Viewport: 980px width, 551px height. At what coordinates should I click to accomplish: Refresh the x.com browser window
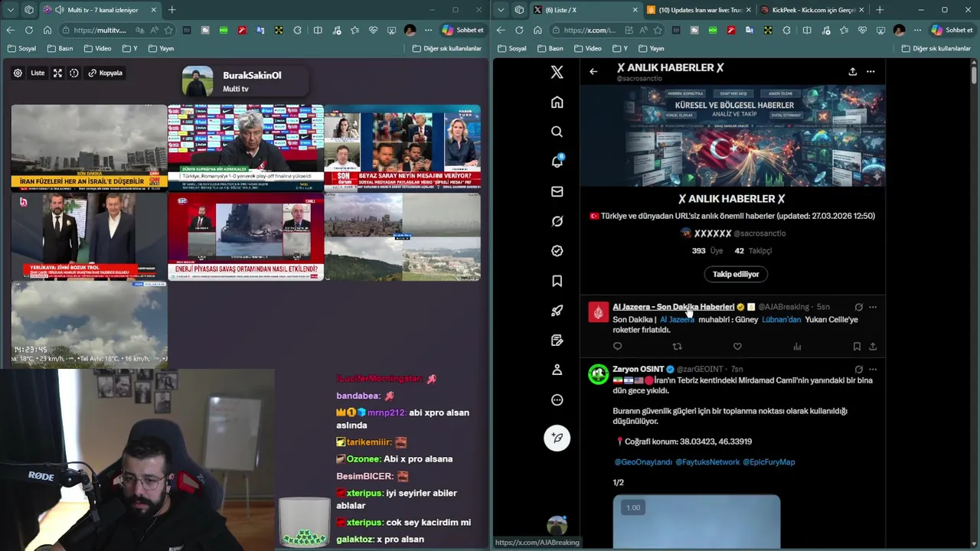pyautogui.click(x=519, y=30)
